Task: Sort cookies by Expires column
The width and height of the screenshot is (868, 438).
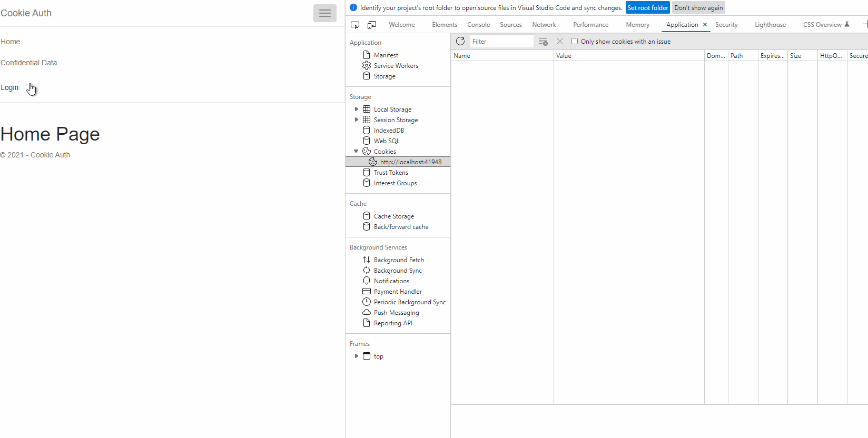Action: 773,55
